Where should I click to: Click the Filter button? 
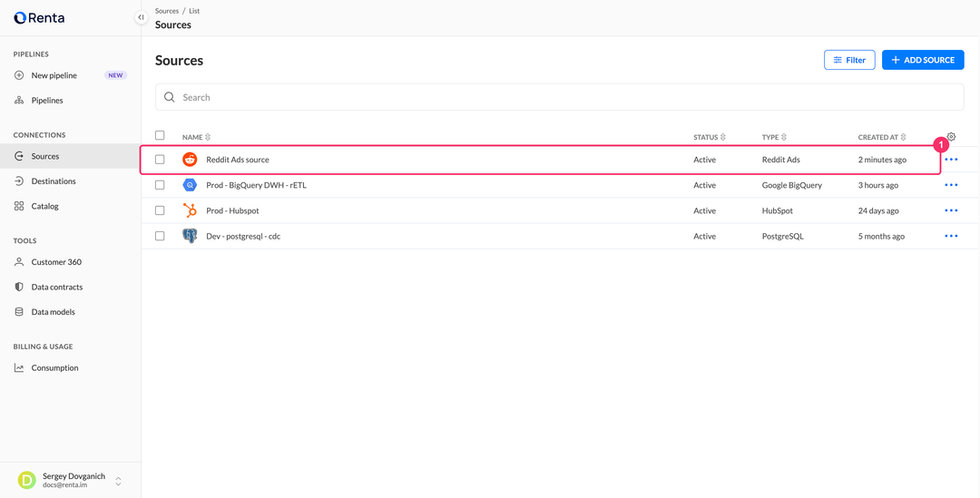click(849, 60)
